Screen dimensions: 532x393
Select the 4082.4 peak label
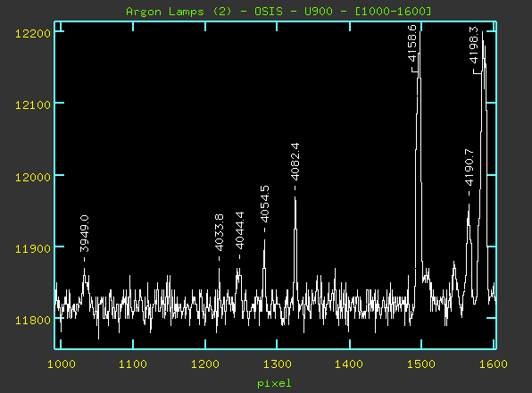tap(295, 162)
